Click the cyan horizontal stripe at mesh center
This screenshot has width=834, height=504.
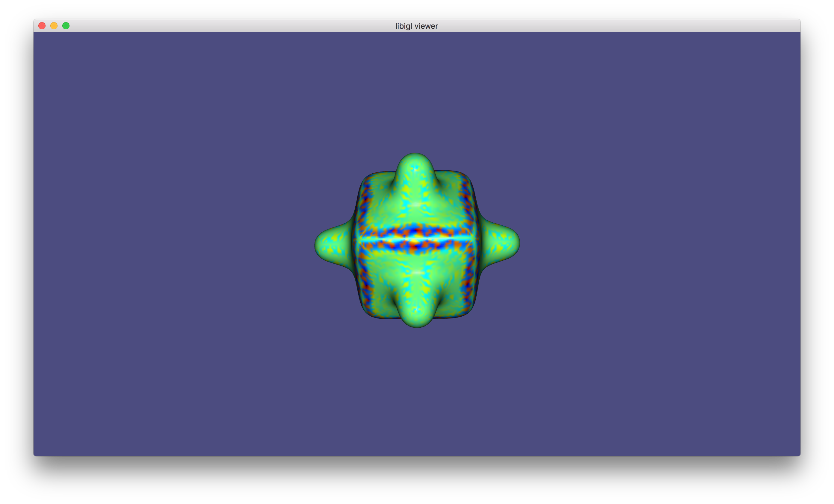click(416, 239)
